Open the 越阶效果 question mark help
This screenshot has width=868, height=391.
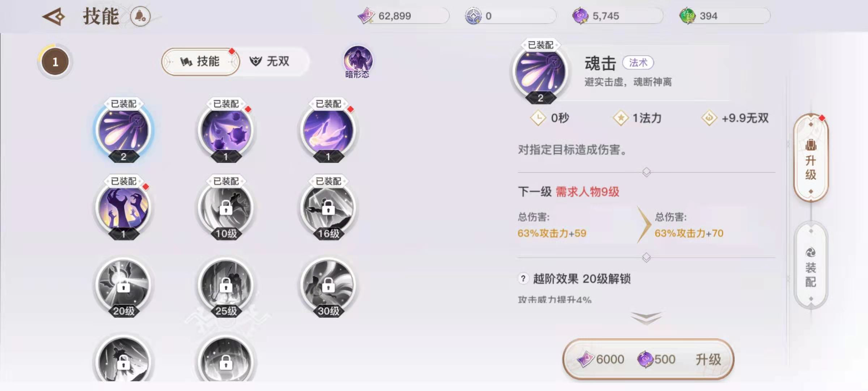click(523, 279)
